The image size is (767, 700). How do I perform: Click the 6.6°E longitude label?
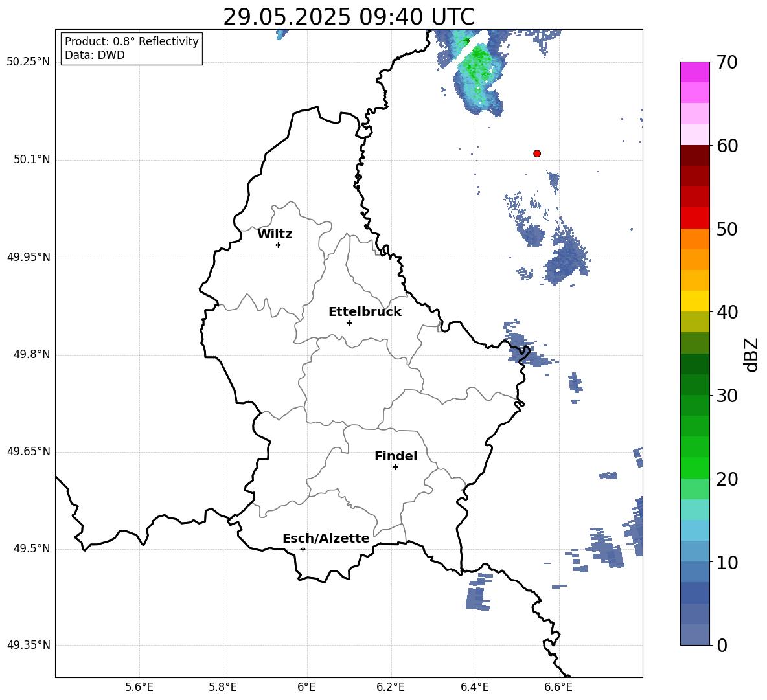coord(558,687)
